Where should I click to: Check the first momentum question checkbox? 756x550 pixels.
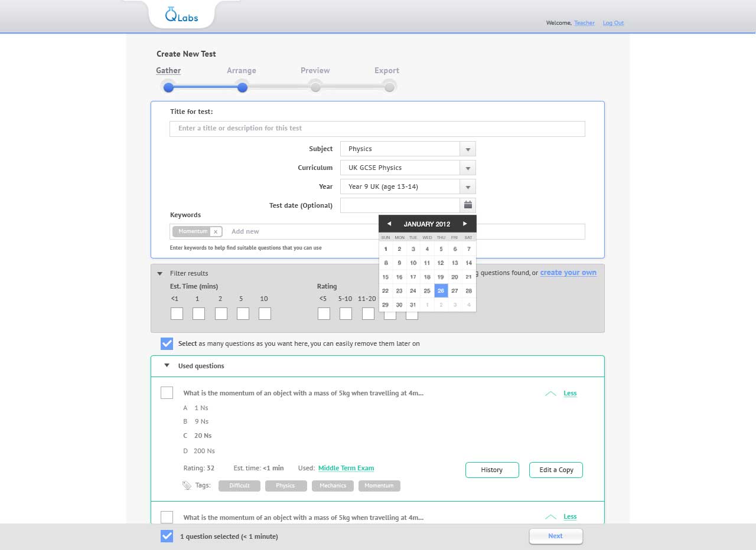click(x=167, y=393)
